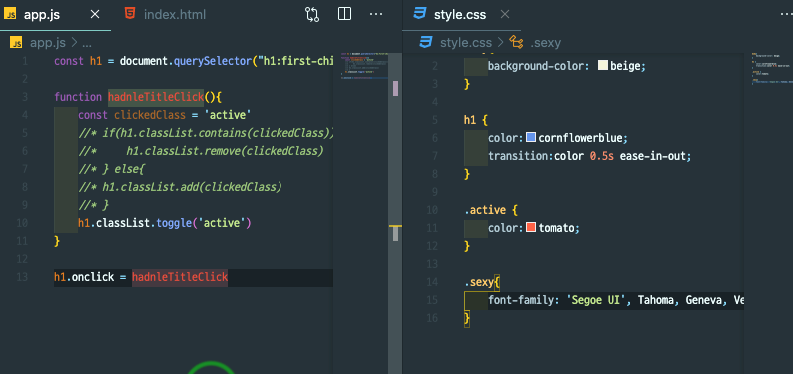This screenshot has width=793, height=374.
Task: Click clickedClass variable on line 4
Action: click(150, 115)
